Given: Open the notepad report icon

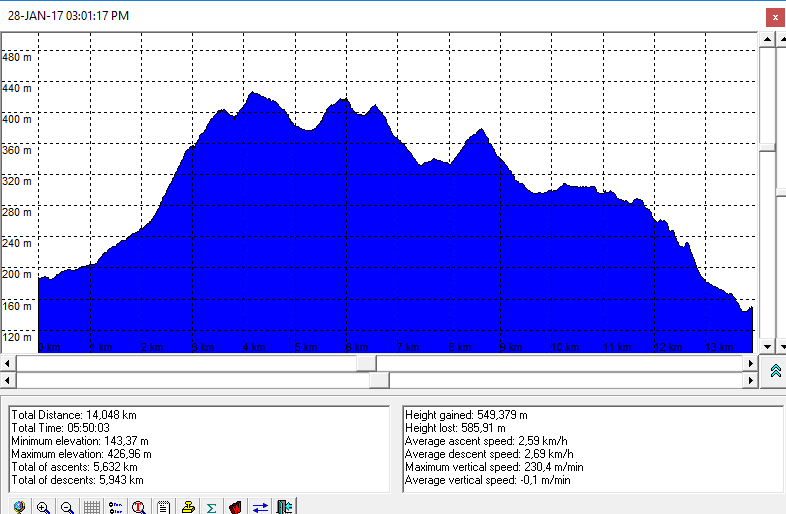Looking at the screenshot, I should click(163, 506).
